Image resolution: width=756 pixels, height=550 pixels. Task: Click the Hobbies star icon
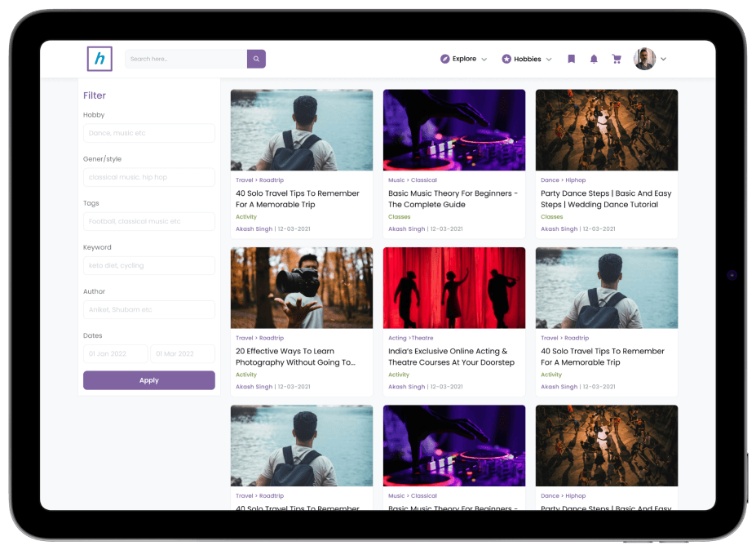(506, 59)
